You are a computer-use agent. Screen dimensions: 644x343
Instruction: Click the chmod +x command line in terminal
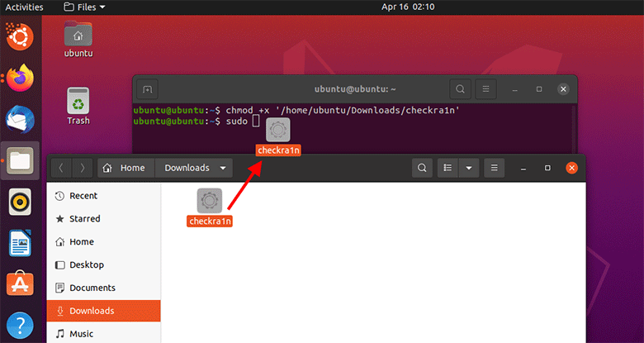click(296, 111)
